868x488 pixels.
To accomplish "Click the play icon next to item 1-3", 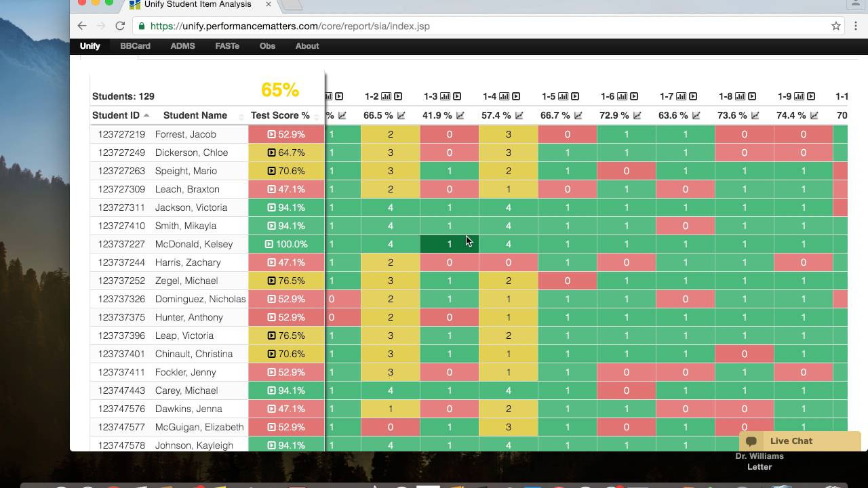I will tap(457, 96).
